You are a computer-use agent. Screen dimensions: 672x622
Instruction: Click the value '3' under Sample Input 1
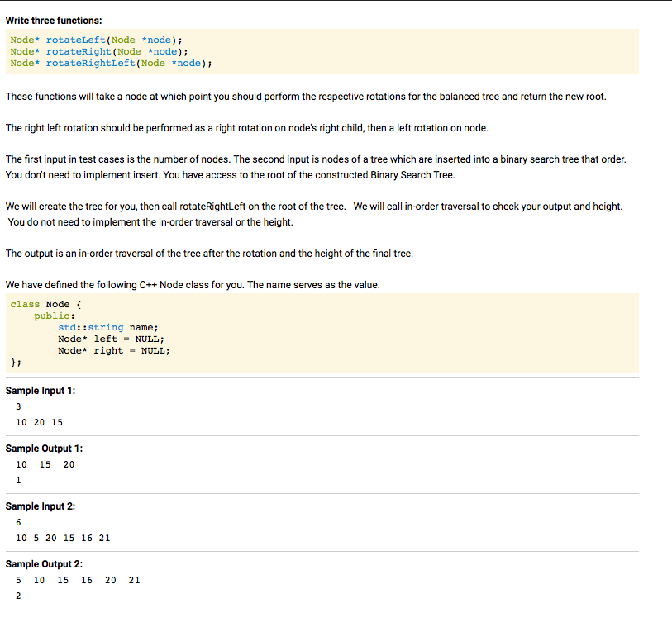click(18, 406)
